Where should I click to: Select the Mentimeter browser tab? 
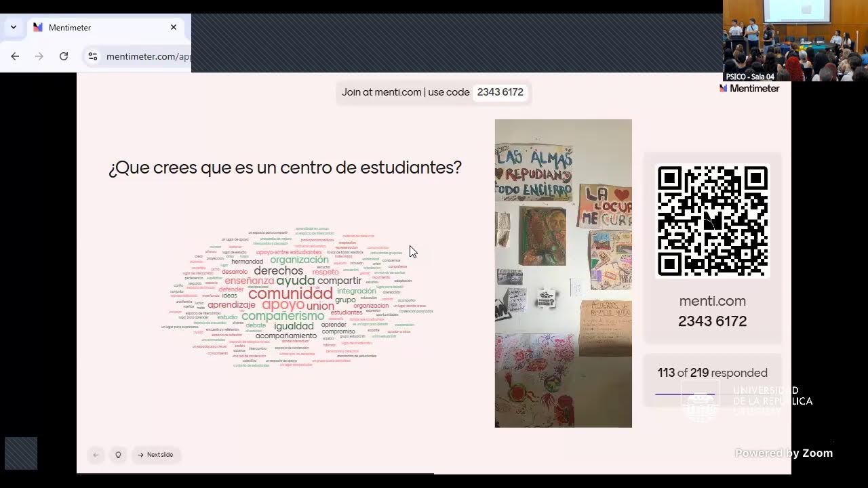[106, 28]
